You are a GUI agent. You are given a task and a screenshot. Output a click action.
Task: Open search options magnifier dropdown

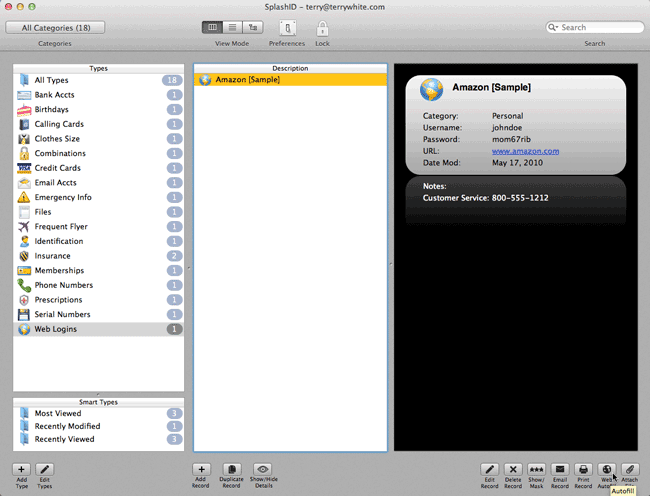tap(553, 27)
